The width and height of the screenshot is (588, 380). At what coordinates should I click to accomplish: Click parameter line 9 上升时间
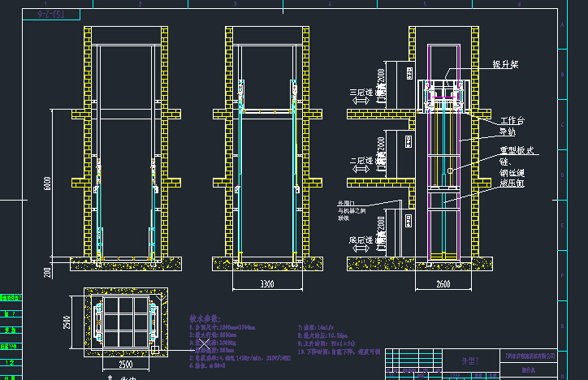(x=326, y=343)
